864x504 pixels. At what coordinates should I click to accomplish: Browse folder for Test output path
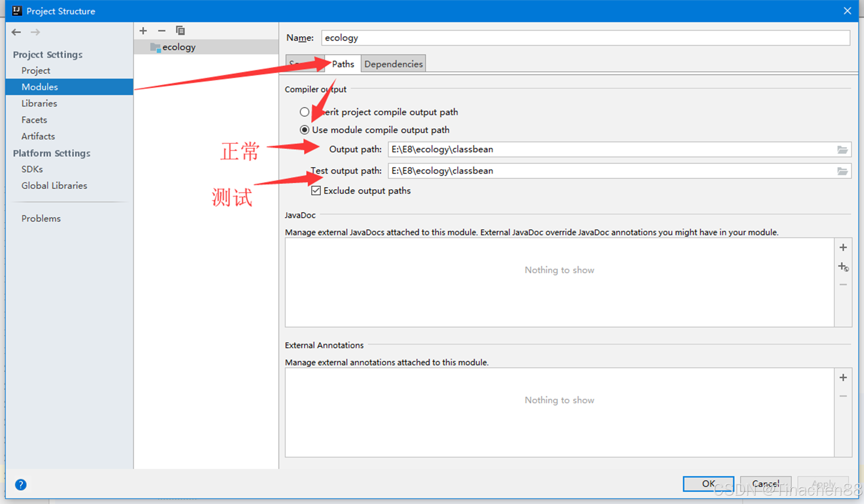[842, 171]
